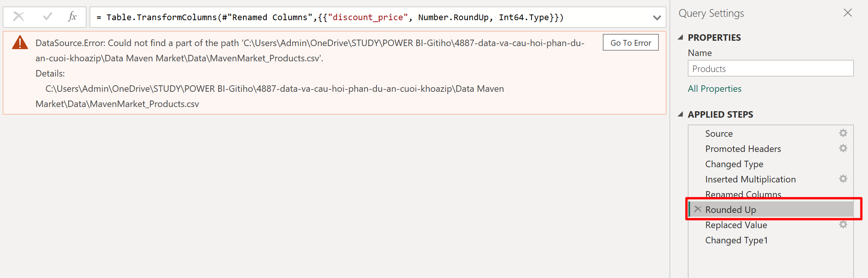Open the All Properties link
Image resolution: width=868 pixels, height=278 pixels.
(x=714, y=89)
